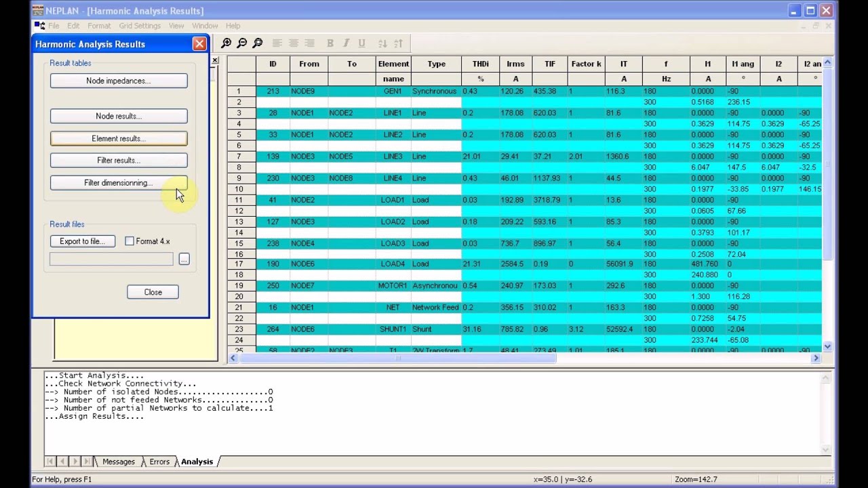Image resolution: width=868 pixels, height=488 pixels.
Task: Click the sort descending icon
Action: [398, 43]
